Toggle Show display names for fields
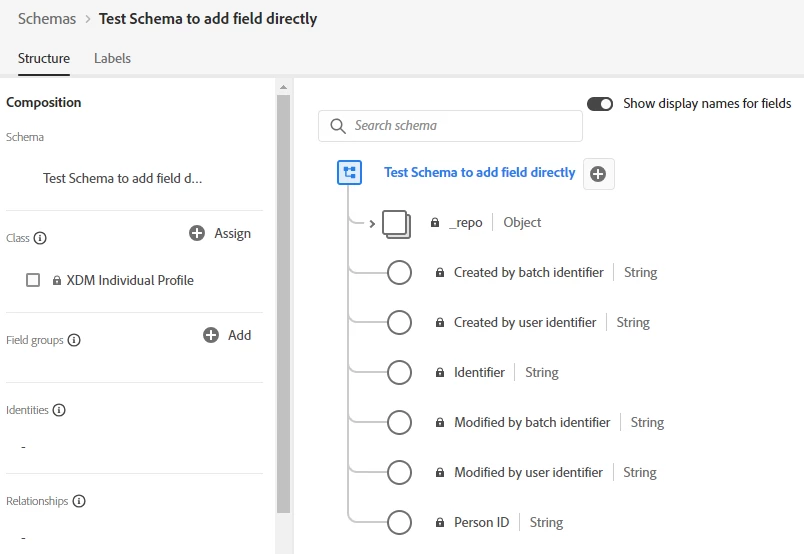This screenshot has width=804, height=554. [600, 104]
